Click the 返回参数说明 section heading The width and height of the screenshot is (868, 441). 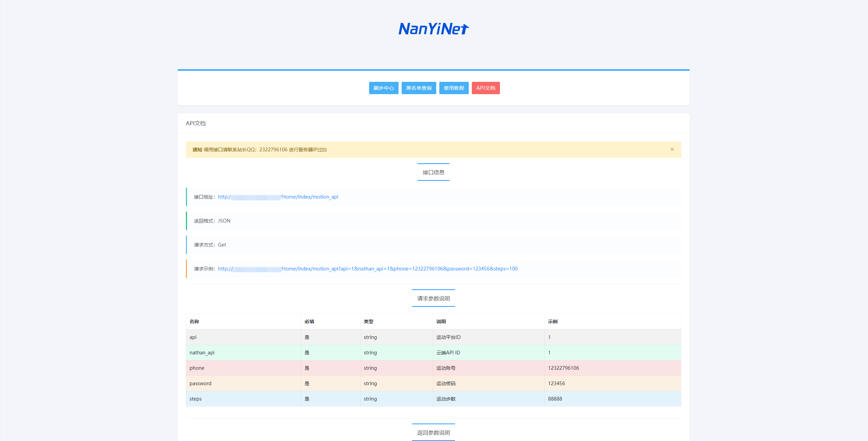click(x=433, y=432)
